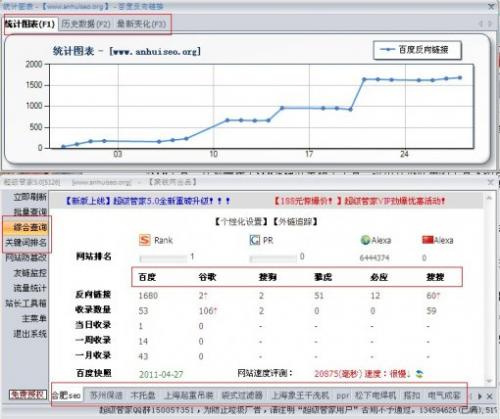500x419 pixels.
Task: Select 友链监控 in the sidebar
Action: pyautogui.click(x=30, y=273)
